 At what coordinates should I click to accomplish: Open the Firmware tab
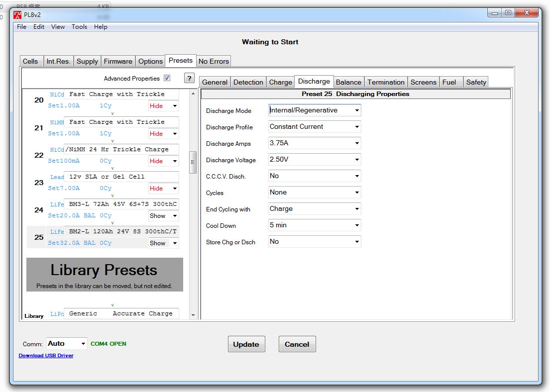point(118,61)
